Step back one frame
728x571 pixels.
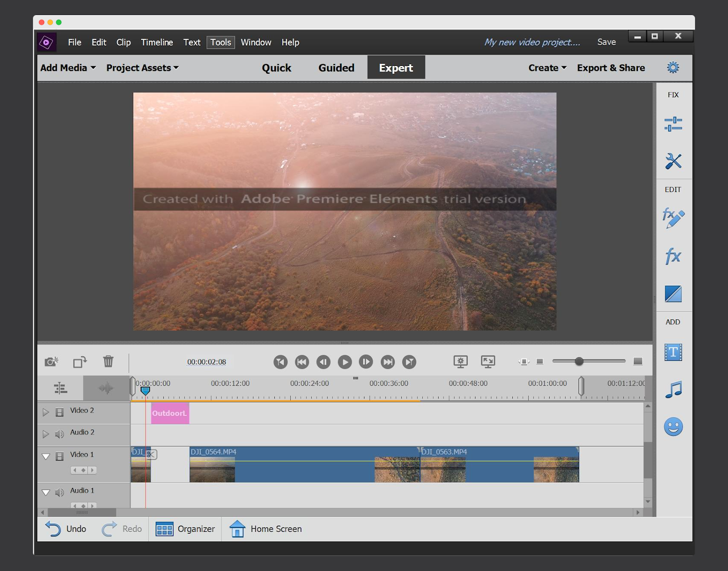point(324,362)
